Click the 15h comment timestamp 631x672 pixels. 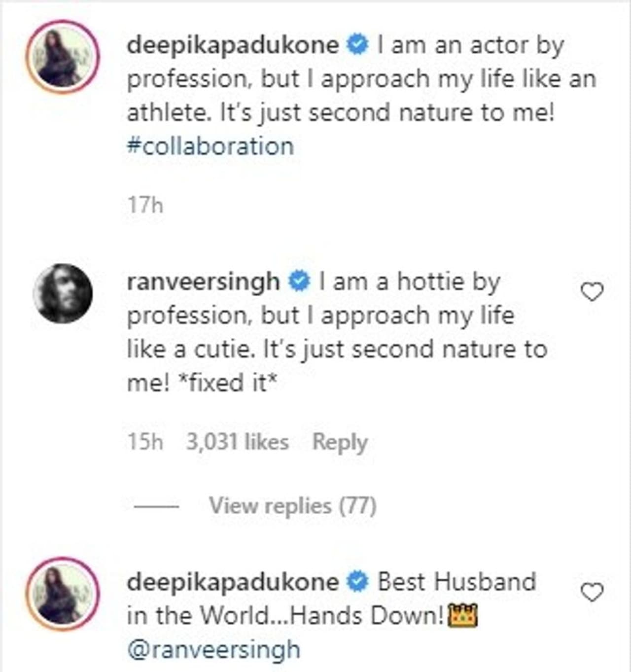(145, 442)
